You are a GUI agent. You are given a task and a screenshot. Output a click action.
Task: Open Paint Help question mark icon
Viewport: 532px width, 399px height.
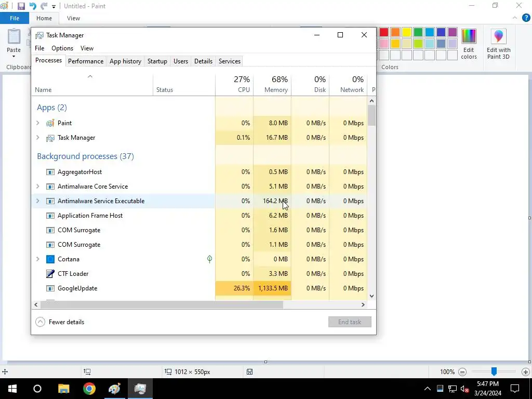(526, 18)
